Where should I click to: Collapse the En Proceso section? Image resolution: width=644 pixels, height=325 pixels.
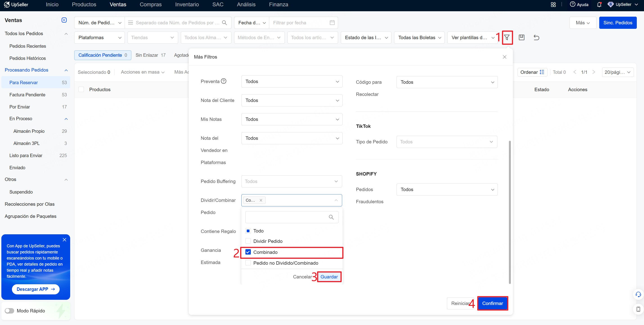[66, 119]
